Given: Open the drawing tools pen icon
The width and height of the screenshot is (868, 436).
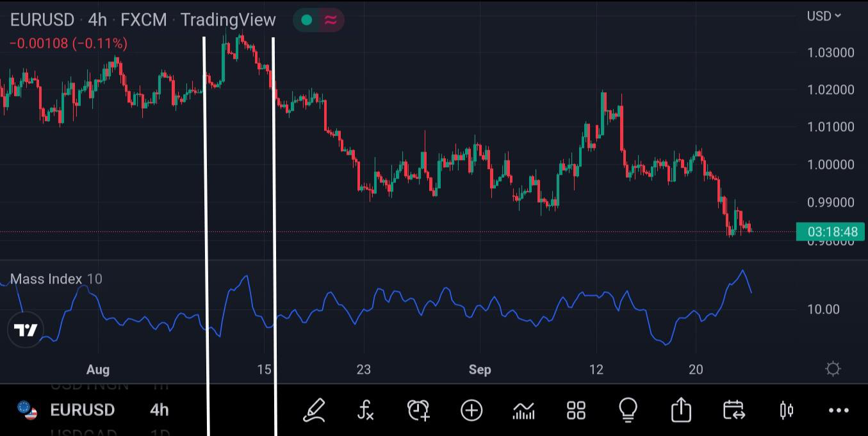Looking at the screenshot, I should point(314,410).
